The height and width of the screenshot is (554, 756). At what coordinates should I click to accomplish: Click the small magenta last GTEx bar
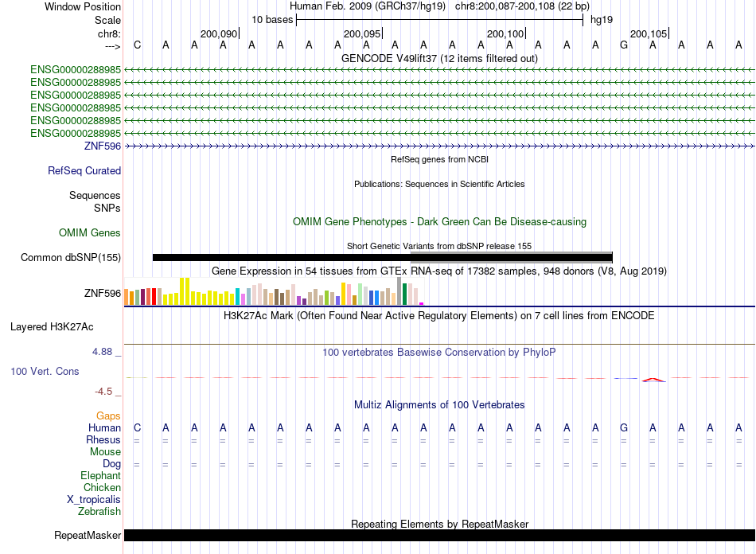point(422,303)
